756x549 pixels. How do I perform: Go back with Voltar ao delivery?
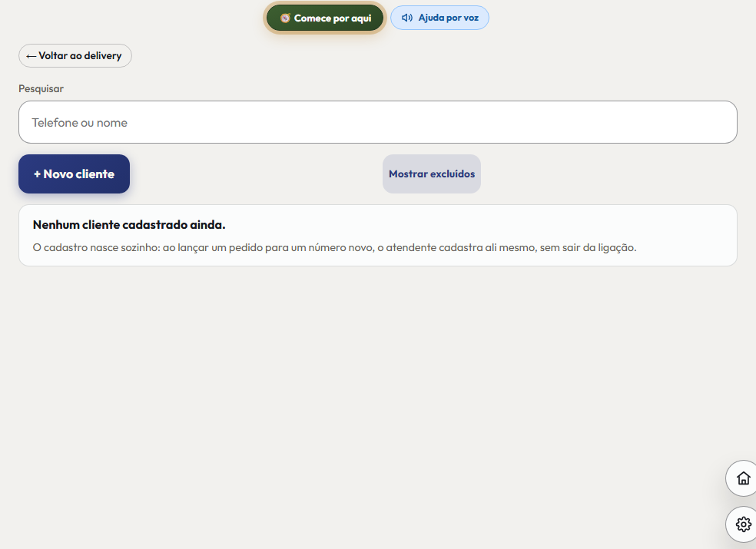click(75, 56)
